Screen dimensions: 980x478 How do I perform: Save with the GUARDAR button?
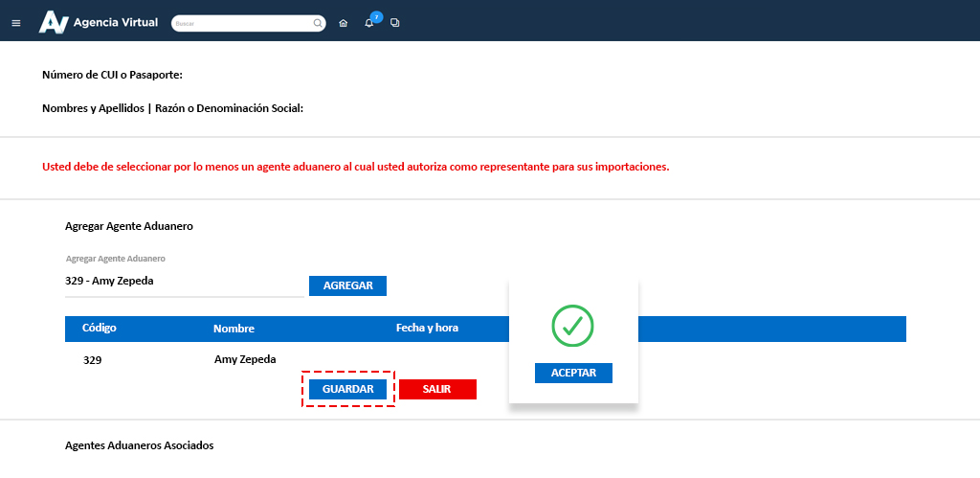(347, 390)
